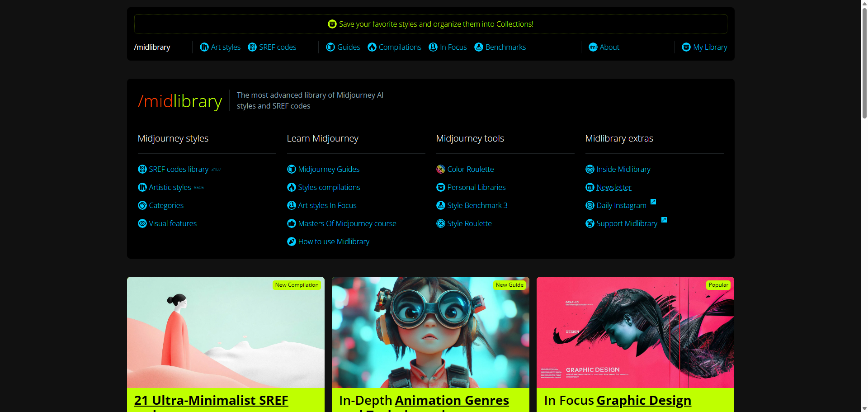
Task: Open the Art styles navbar menu item
Action: tap(220, 47)
